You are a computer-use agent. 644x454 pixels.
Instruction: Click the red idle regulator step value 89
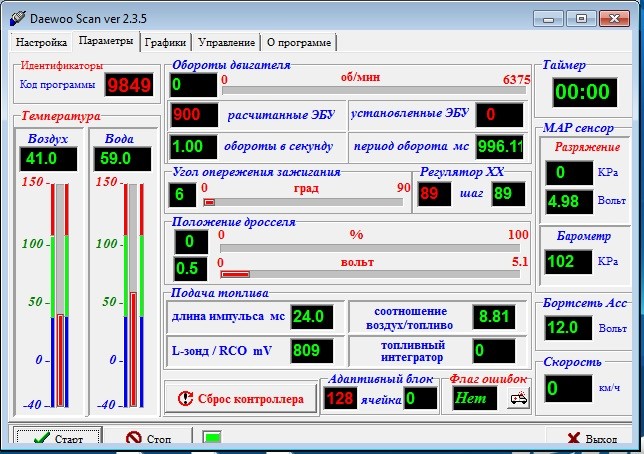[435, 194]
